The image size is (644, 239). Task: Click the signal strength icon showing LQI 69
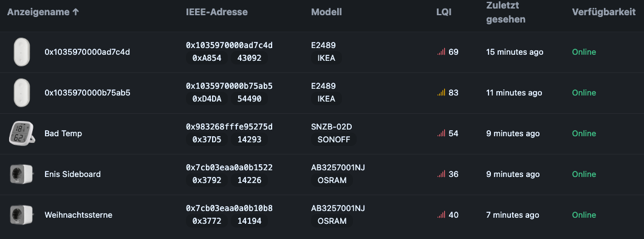(x=441, y=52)
